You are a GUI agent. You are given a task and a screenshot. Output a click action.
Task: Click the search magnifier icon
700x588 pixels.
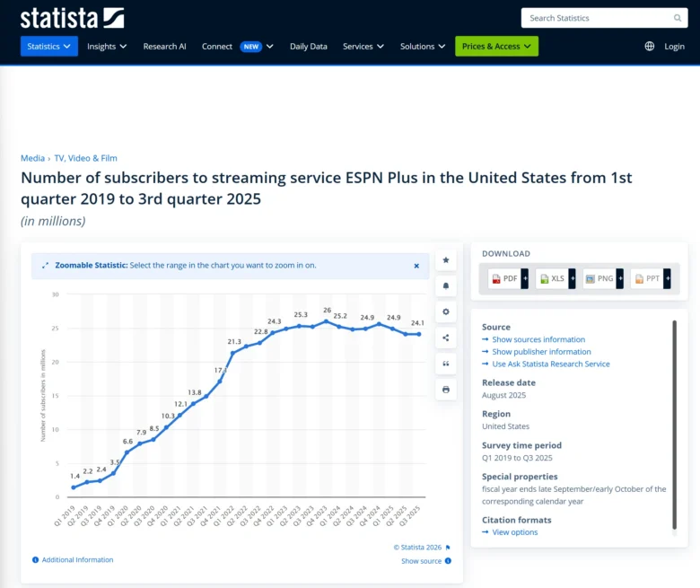click(x=678, y=18)
